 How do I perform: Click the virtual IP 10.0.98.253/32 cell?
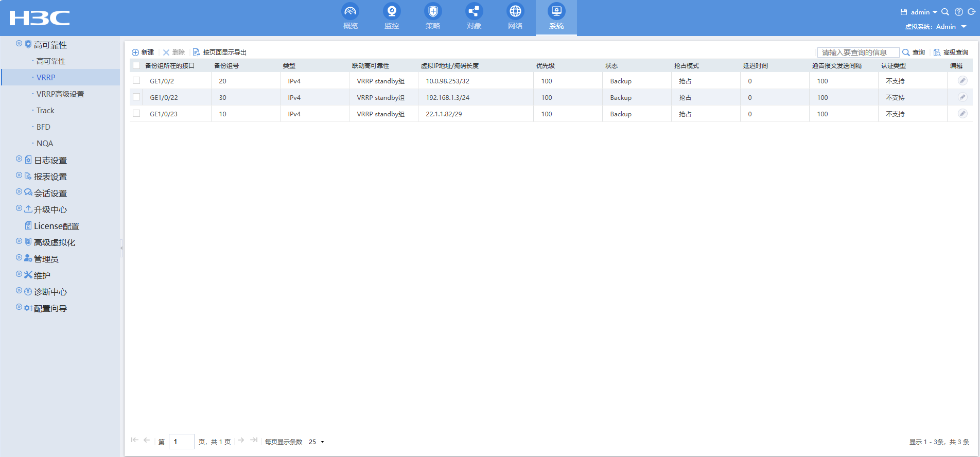tap(447, 81)
